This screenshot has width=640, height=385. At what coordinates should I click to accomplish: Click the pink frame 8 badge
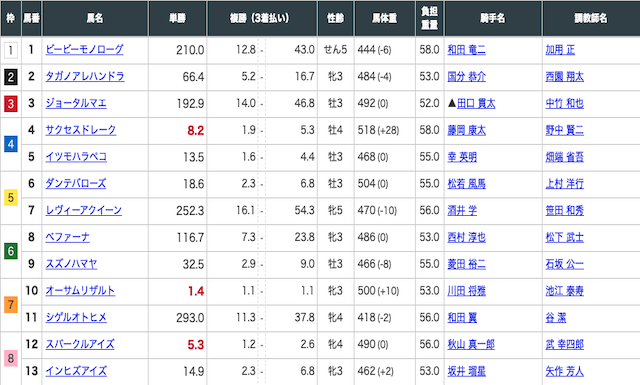tap(11, 358)
